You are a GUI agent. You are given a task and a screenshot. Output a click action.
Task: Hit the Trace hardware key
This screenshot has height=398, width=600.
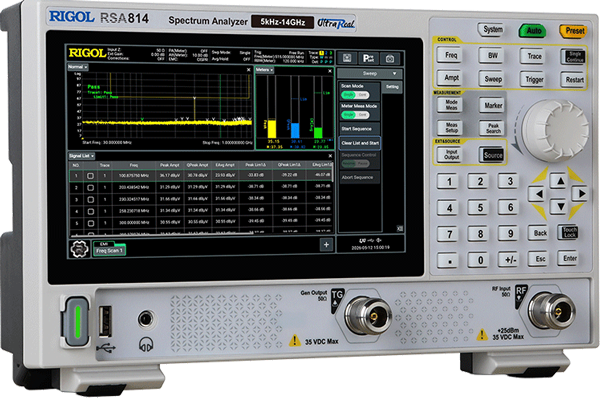534,56
